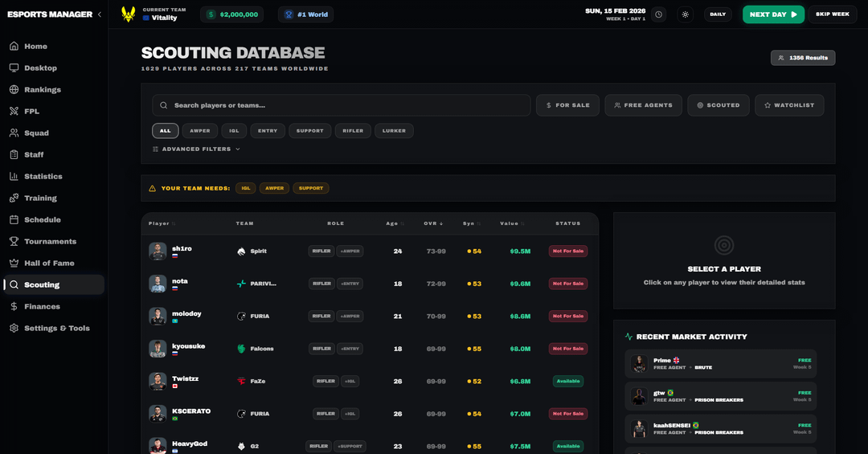Viewport: 868px width, 454px height.
Task: Collapse the sidebar with the chevron arrow
Action: 100,14
